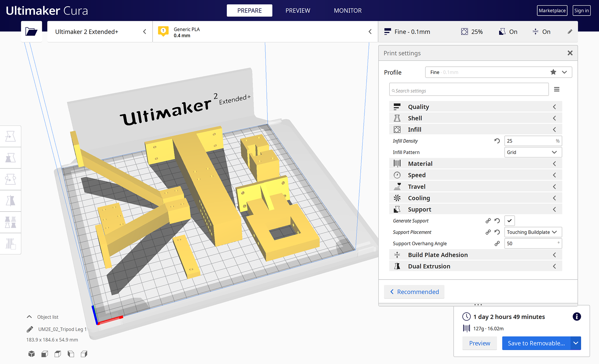The height and width of the screenshot is (364, 599).
Task: Open Generic PLA material selector panel
Action: [x=265, y=31]
